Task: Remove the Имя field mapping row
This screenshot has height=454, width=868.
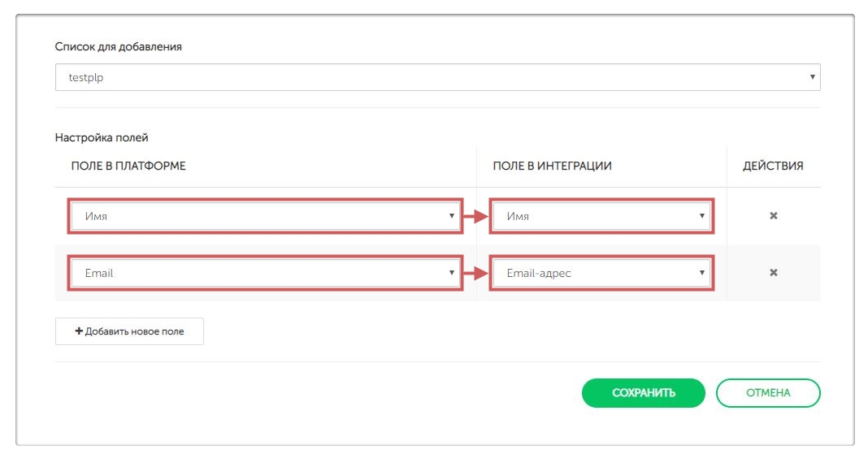Action: tap(774, 216)
